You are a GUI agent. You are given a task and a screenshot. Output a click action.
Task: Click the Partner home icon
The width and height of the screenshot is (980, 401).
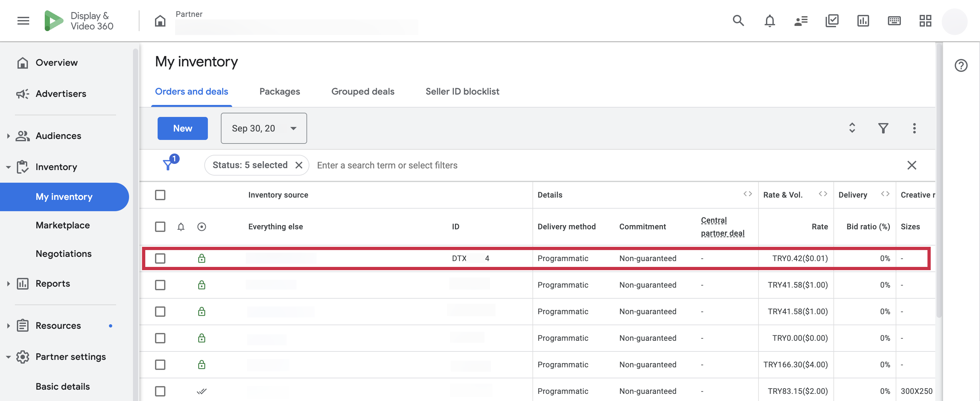click(160, 20)
